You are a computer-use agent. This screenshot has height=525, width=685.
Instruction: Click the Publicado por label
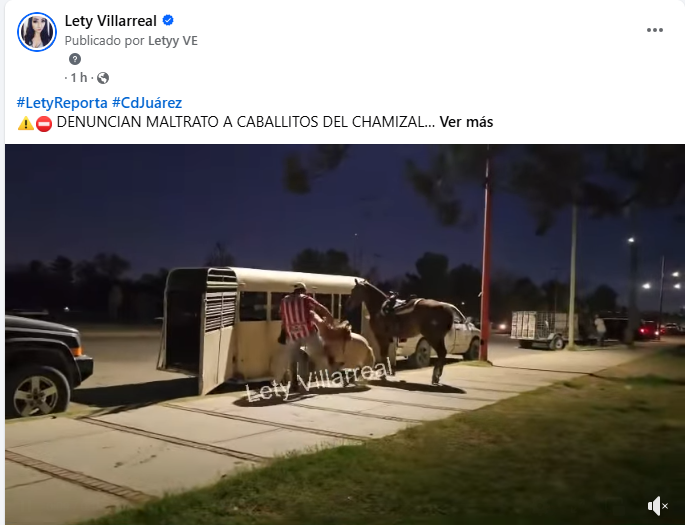coord(105,41)
